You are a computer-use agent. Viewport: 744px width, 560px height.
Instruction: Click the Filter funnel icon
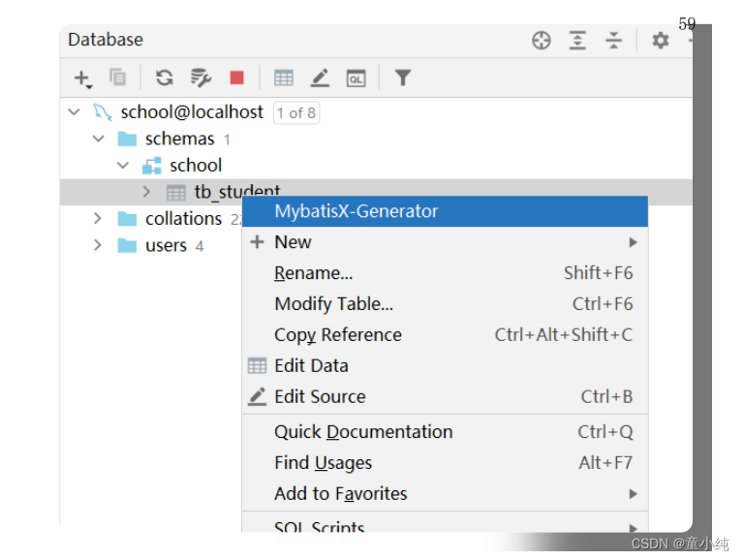click(x=403, y=78)
